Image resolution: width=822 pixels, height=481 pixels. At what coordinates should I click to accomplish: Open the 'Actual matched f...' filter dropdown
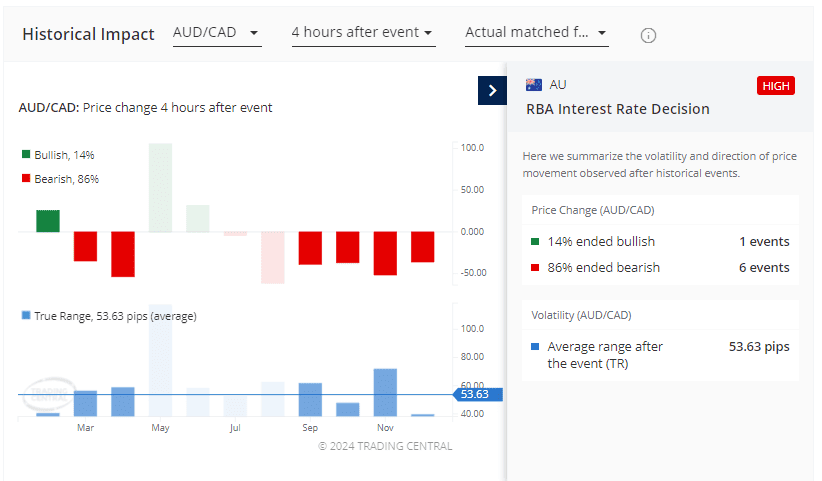536,33
